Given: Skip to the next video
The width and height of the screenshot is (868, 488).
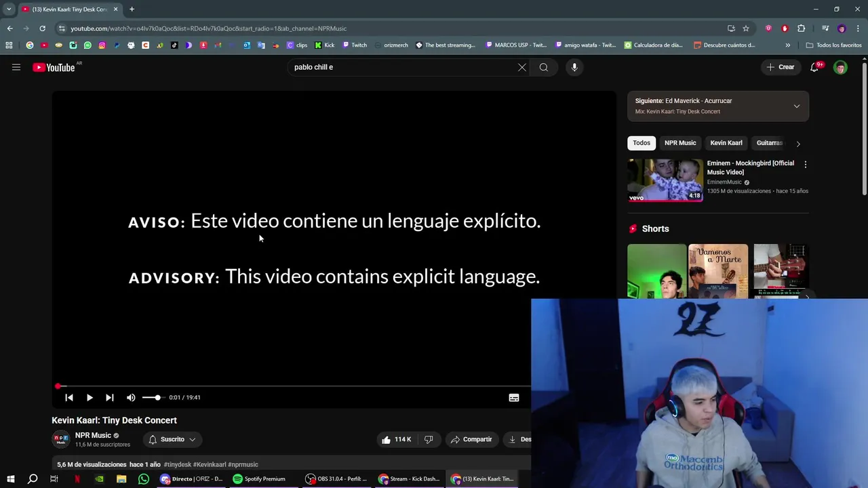Looking at the screenshot, I should [x=110, y=398].
